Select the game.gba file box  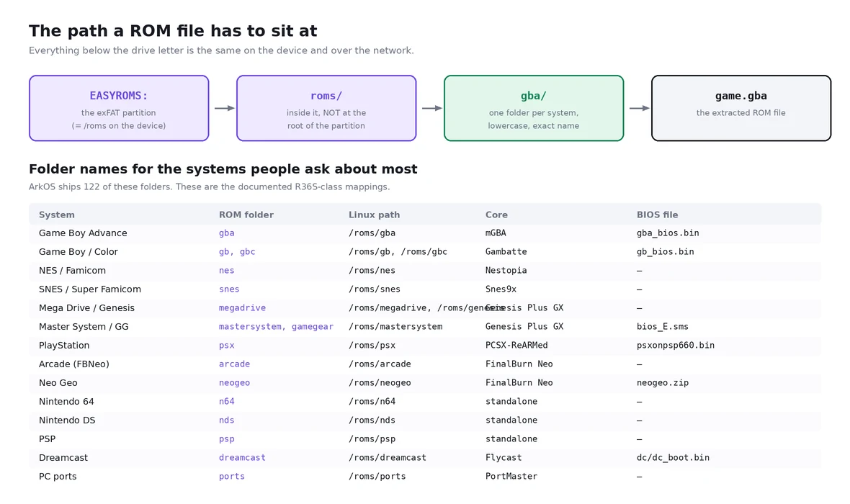click(741, 109)
